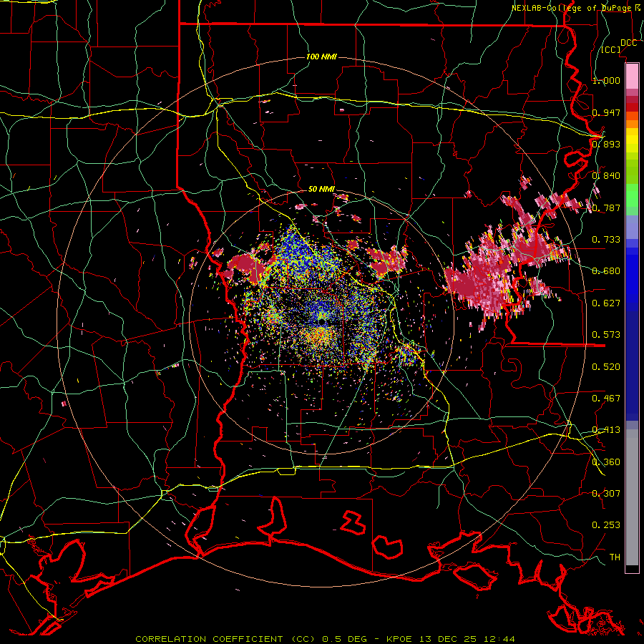The image size is (644, 644).
Task: Click the 0.733 legend value
Action: (606, 240)
